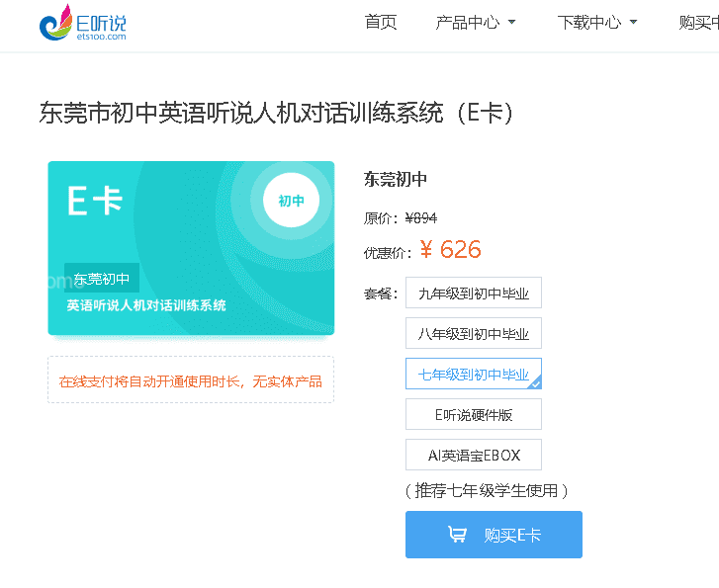719x588 pixels.
Task: Expand the 下载中心 dropdown arrow
Action: coord(633,23)
